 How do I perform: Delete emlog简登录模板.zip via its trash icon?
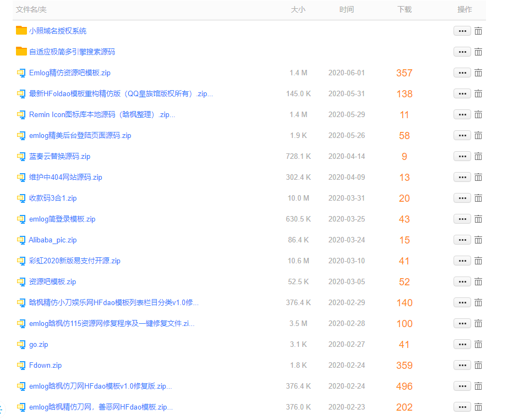[478, 219]
